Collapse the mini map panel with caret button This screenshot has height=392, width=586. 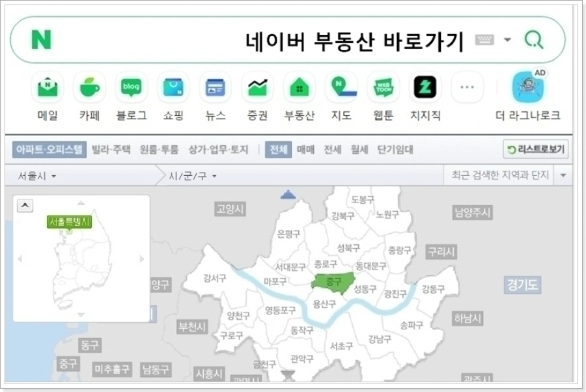25,206
